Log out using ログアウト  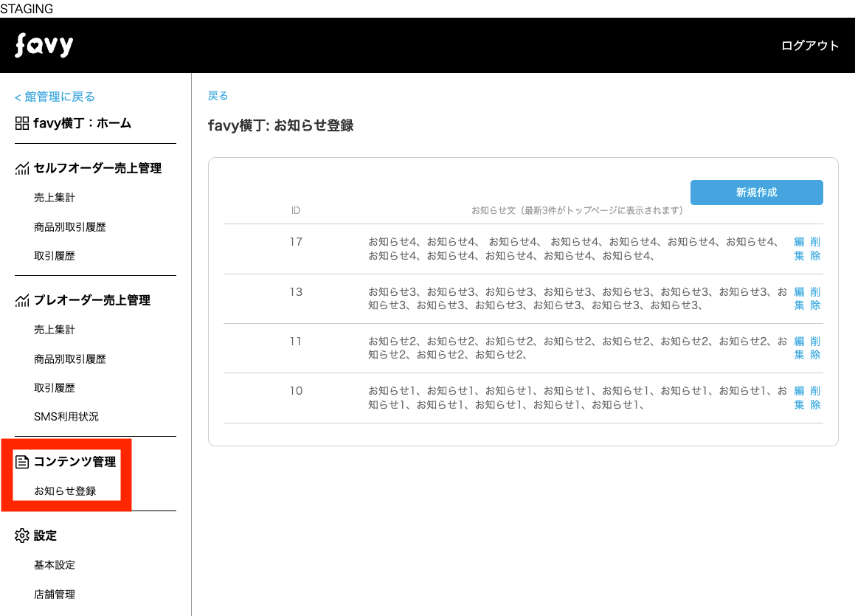[810, 46]
